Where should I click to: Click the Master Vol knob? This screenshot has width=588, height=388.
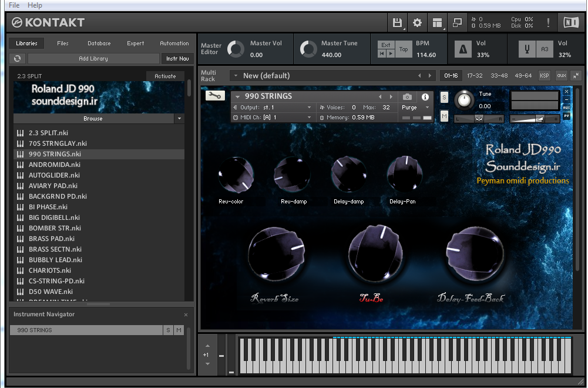236,49
